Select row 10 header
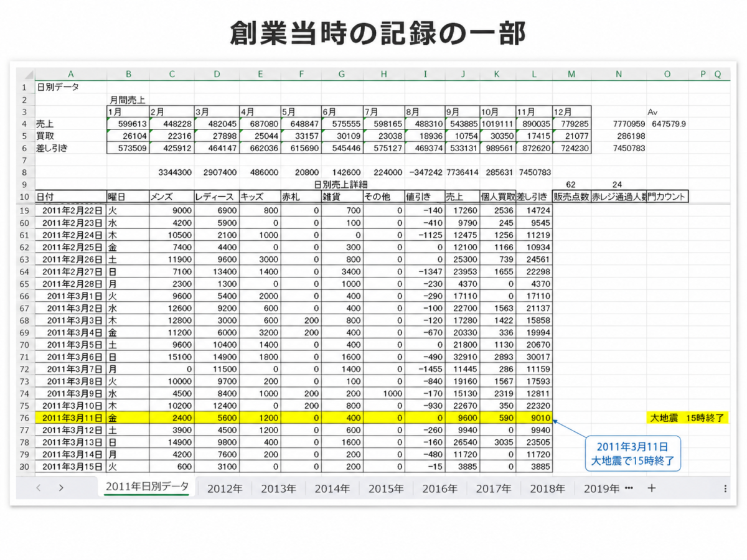 (24, 197)
